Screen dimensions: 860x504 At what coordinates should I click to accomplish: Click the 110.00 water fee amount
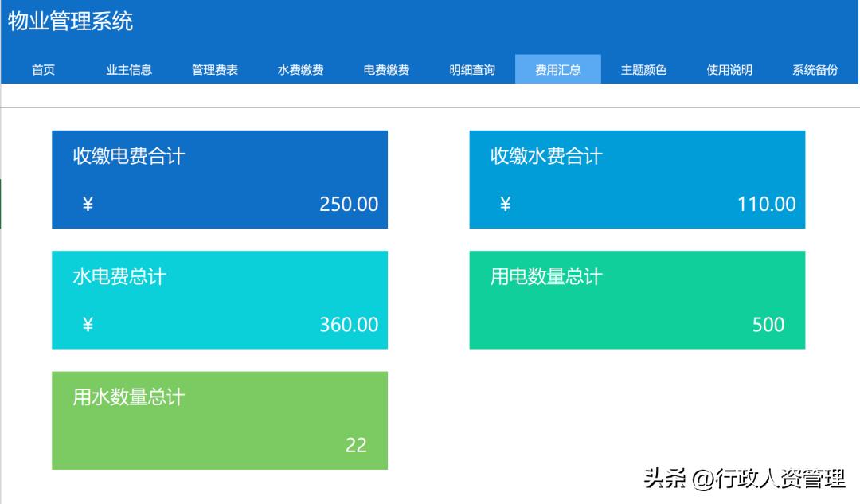(764, 205)
